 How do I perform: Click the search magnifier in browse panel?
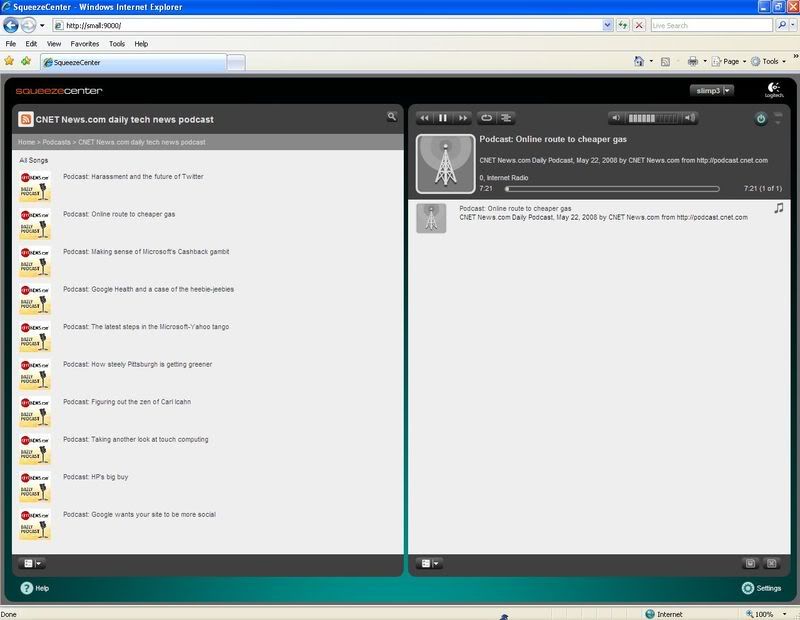tap(392, 117)
